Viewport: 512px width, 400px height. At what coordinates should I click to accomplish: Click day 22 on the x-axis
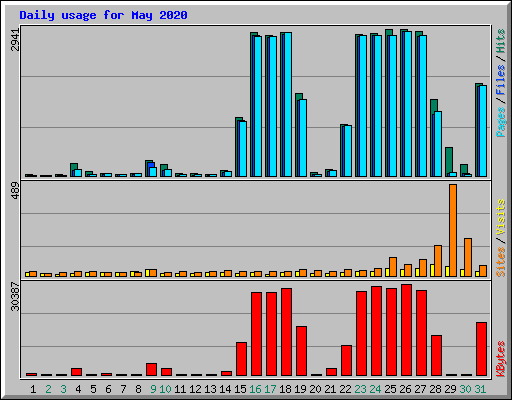[x=345, y=389]
